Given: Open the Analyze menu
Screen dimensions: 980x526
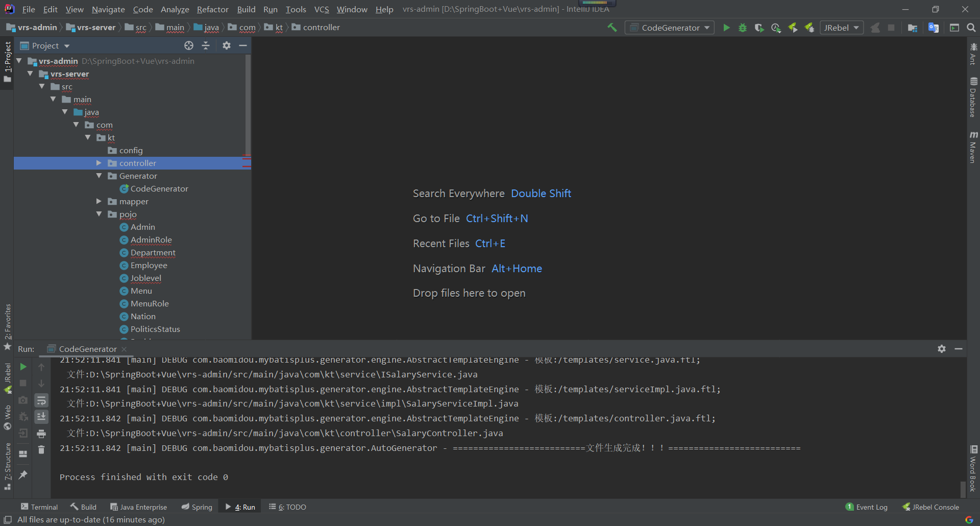Looking at the screenshot, I should (x=175, y=9).
